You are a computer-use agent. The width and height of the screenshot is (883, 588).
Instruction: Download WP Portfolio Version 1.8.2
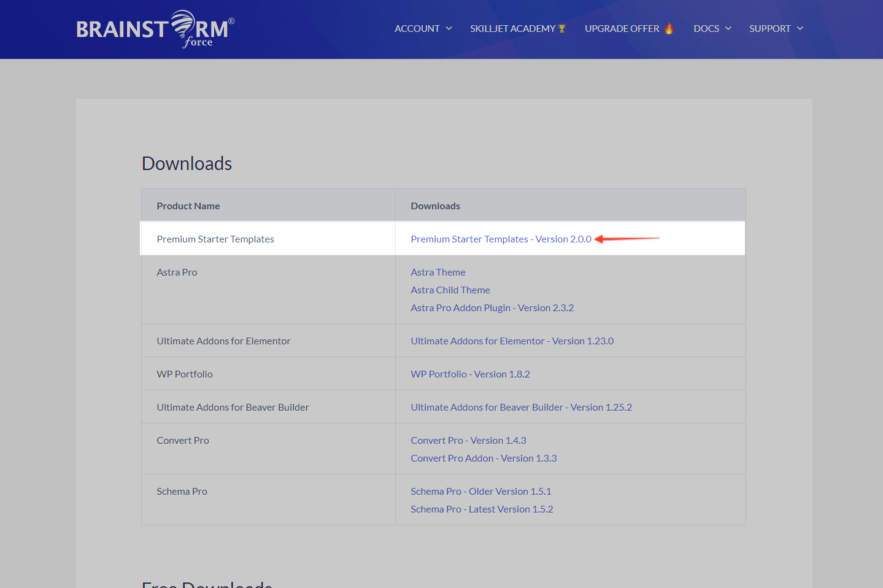[471, 374]
